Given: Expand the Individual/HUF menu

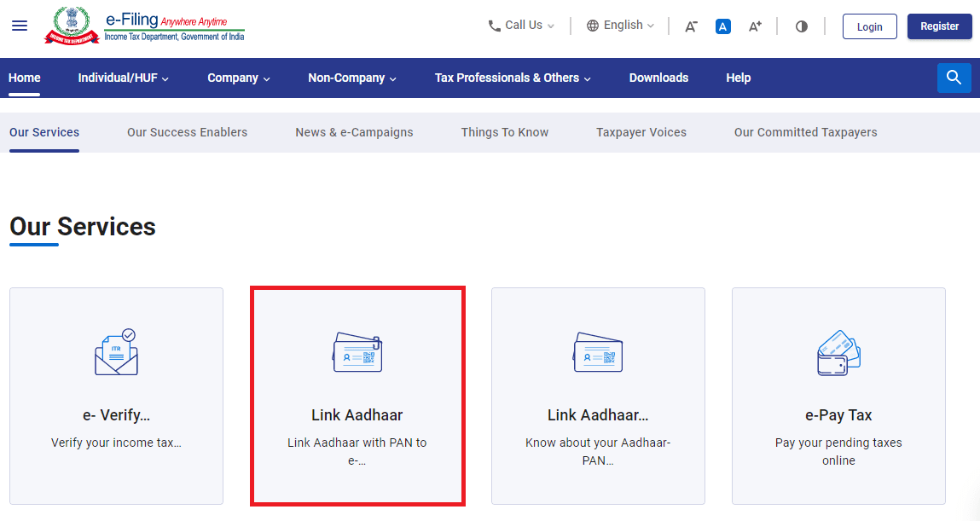Looking at the screenshot, I should tap(123, 78).
